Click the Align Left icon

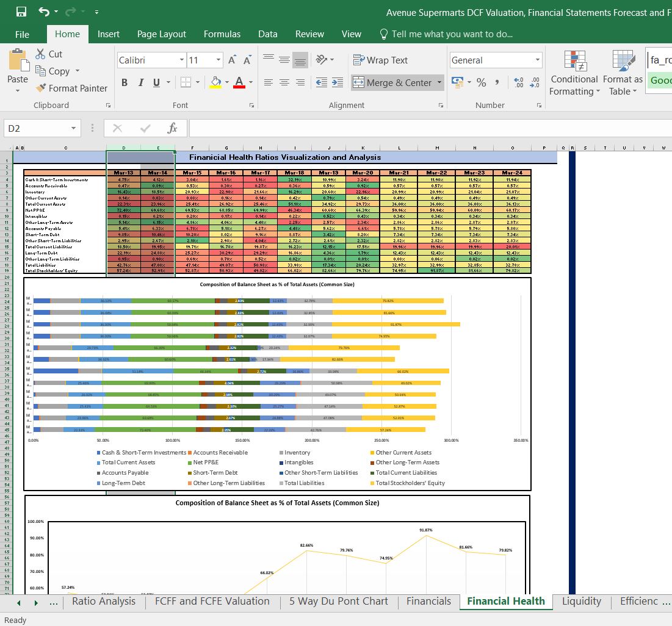(269, 82)
